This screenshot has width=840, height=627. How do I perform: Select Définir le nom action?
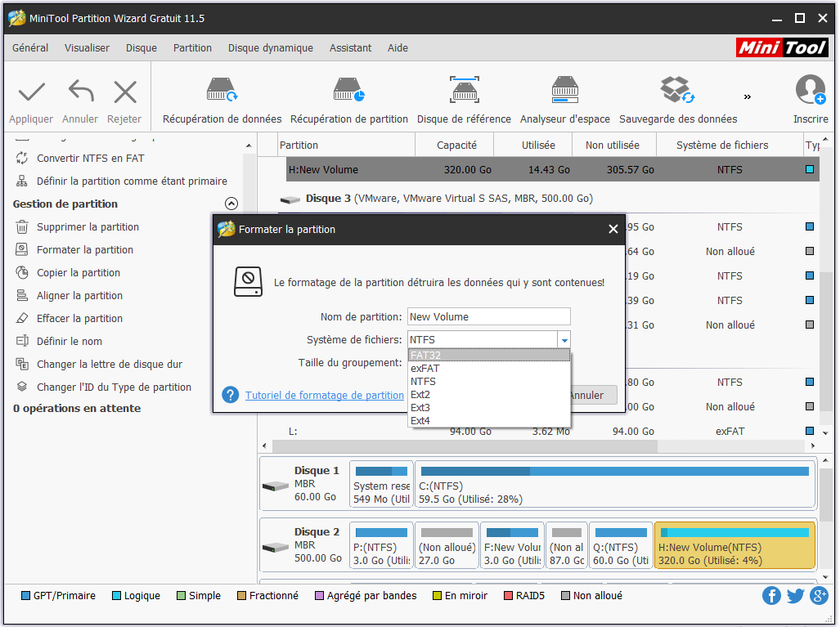69,342
